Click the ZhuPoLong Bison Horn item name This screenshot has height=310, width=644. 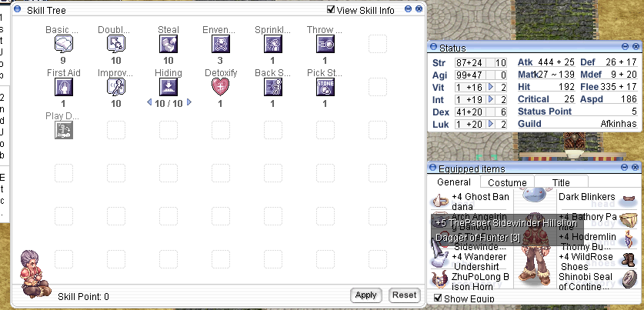[x=479, y=282]
